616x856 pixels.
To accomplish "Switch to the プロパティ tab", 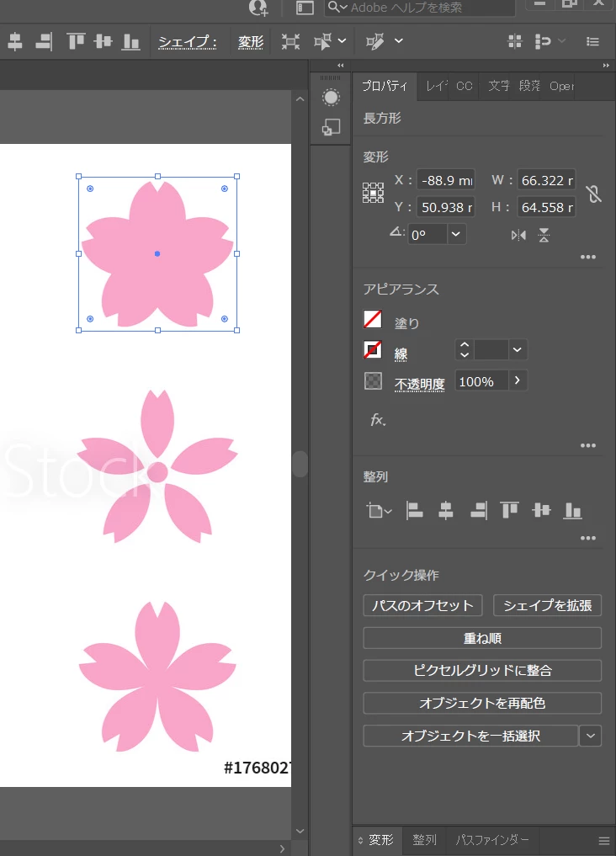I will click(x=385, y=86).
